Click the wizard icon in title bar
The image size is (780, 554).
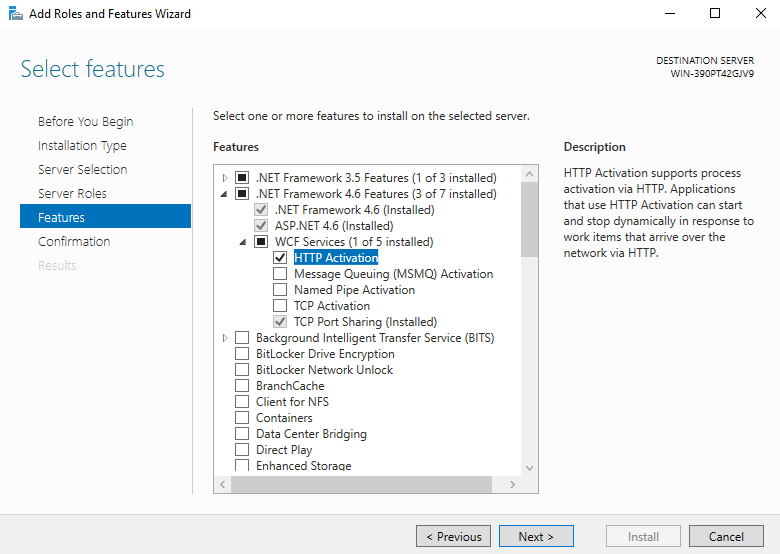(x=15, y=14)
